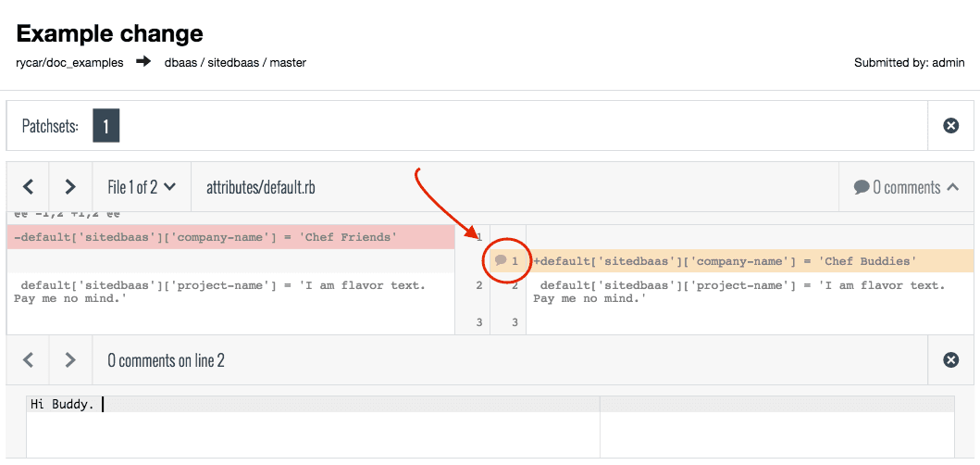Click the left-side line number 1

tap(478, 238)
